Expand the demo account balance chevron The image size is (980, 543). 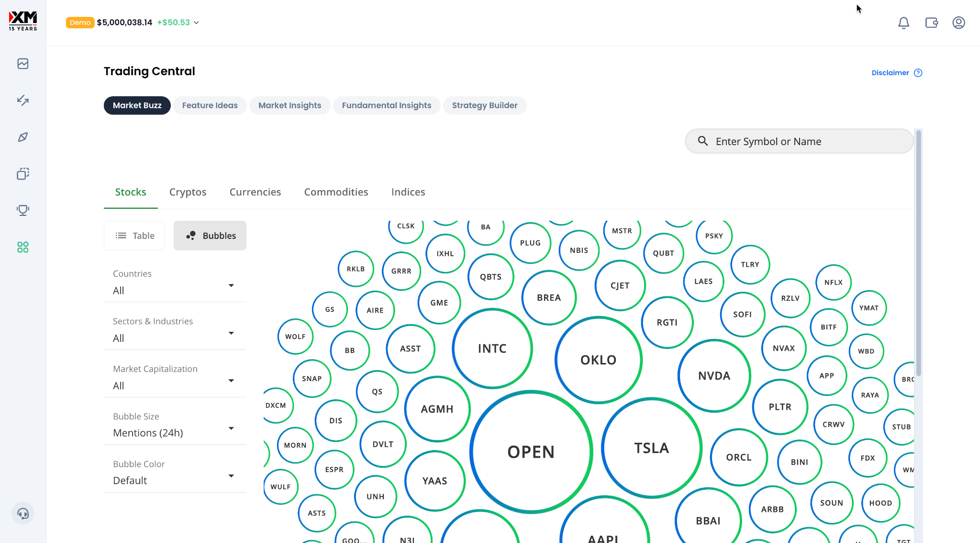point(196,23)
